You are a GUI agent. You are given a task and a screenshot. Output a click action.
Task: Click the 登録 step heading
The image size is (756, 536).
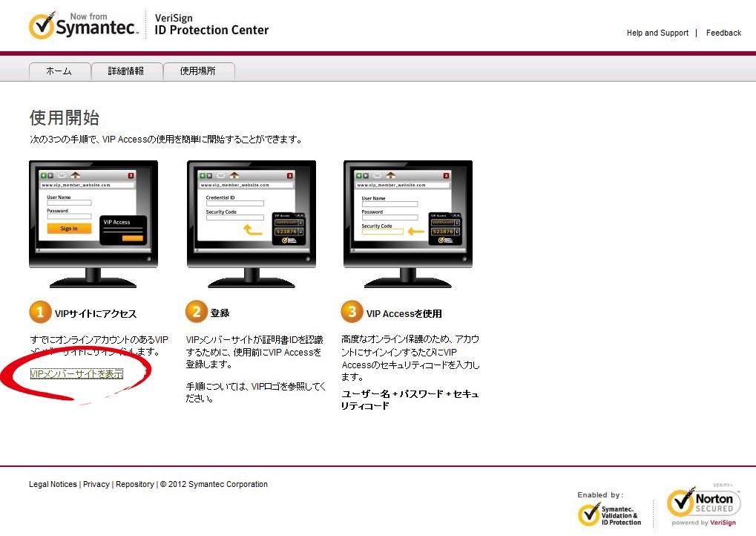click(220, 313)
